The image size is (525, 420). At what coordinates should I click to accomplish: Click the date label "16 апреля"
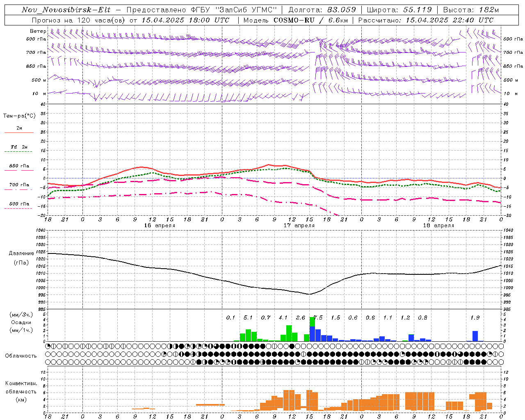point(160,226)
